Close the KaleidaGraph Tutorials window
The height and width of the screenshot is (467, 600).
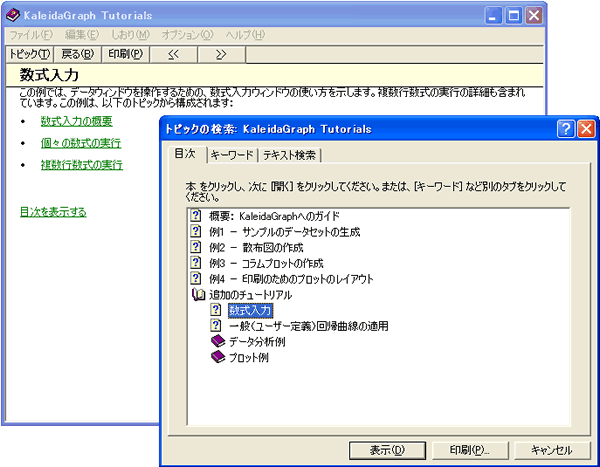pyautogui.click(x=534, y=16)
